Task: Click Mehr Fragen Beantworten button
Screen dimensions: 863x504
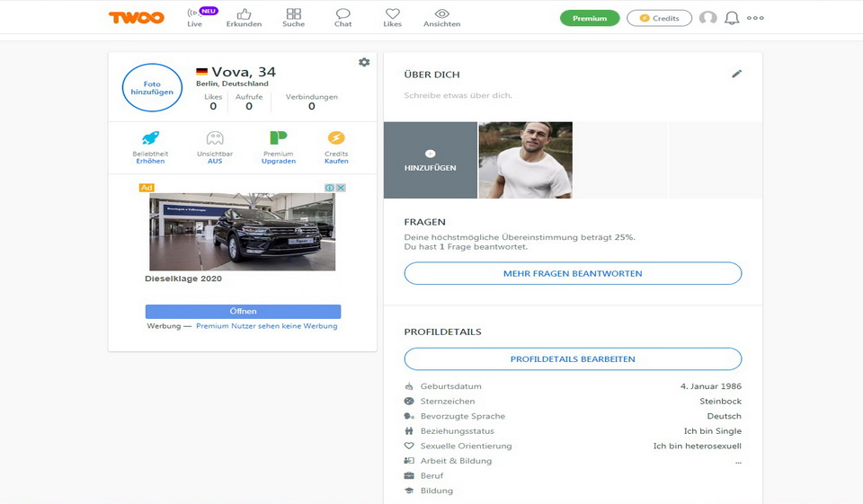Action: [573, 273]
